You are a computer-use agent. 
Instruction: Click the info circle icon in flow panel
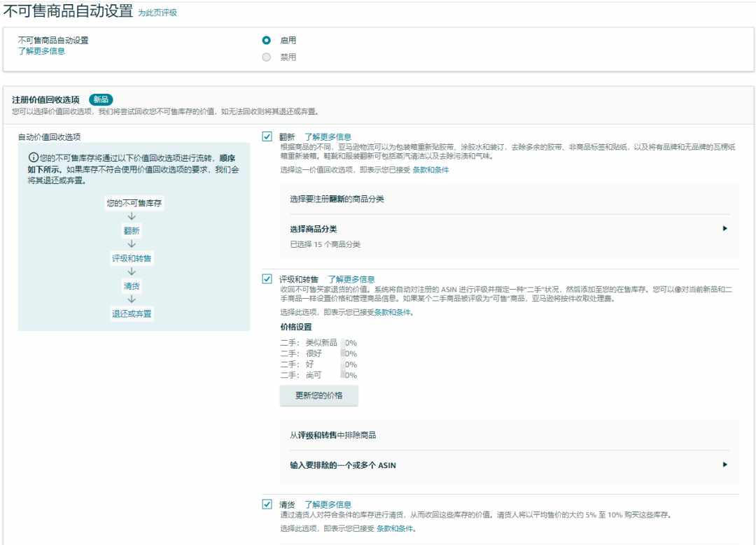[34, 157]
